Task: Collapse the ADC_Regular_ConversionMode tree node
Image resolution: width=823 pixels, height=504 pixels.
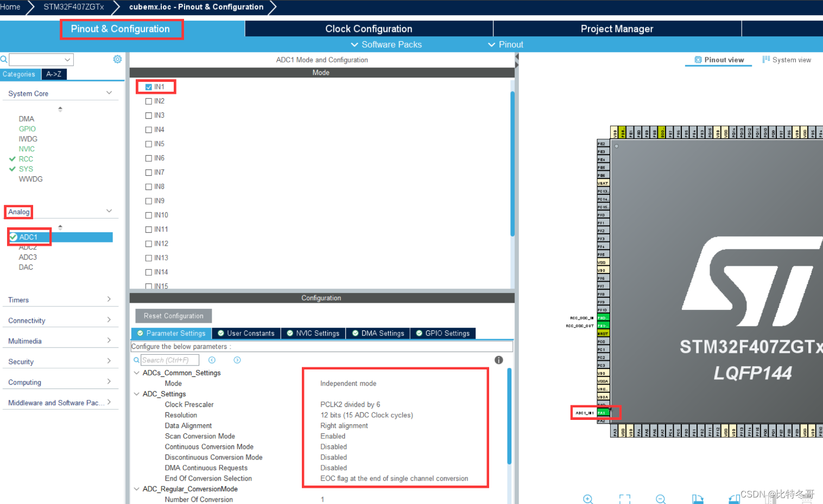Action: pyautogui.click(x=136, y=489)
